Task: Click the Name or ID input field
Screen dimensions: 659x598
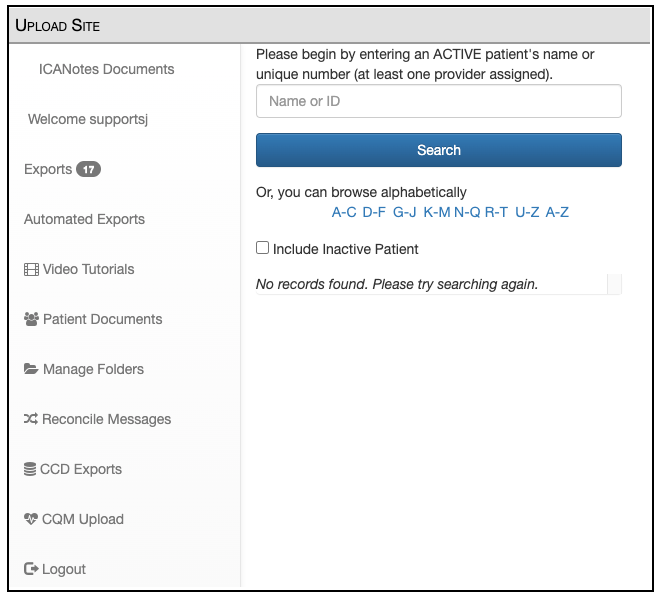Action: [x=439, y=101]
